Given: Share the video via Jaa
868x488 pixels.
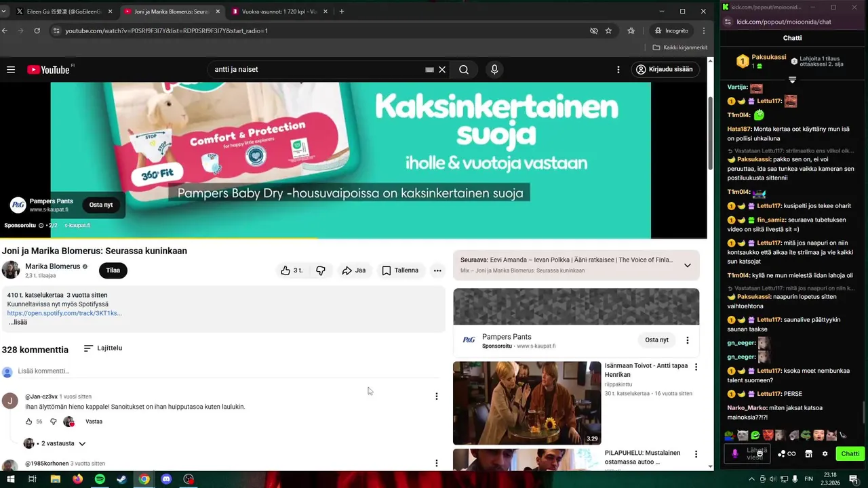Looking at the screenshot, I should tap(354, 270).
